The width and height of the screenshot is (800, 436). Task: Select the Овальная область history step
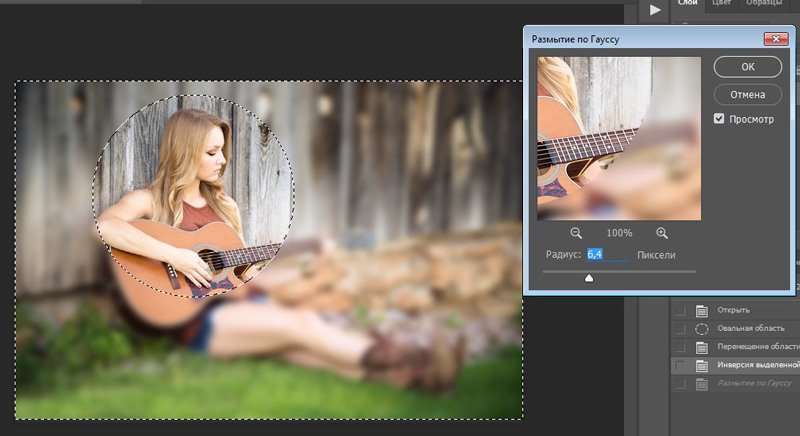(x=735, y=329)
